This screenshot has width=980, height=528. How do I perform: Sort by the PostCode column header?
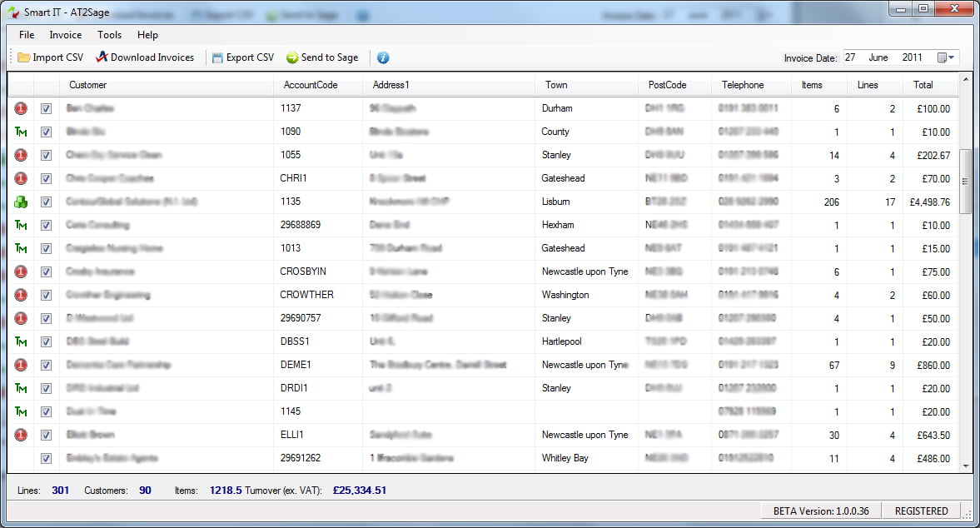pyautogui.click(x=675, y=85)
